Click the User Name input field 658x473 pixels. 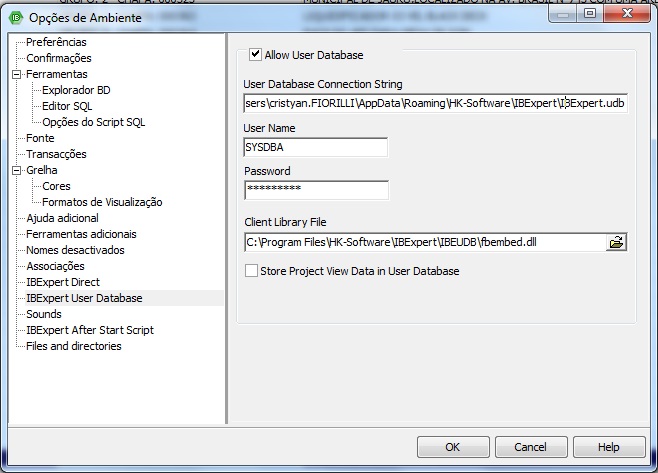[x=315, y=146]
